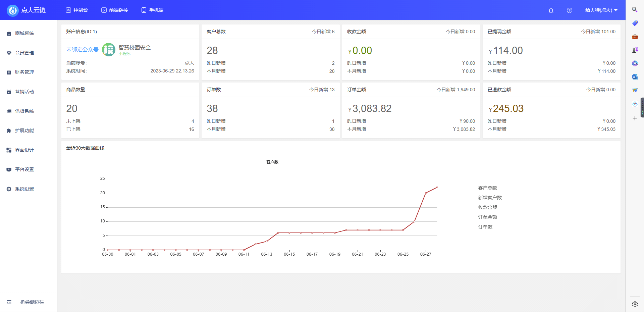Toggle 订单金额 series in chart legend
Viewport: 644px width, 312px height.
tap(488, 217)
